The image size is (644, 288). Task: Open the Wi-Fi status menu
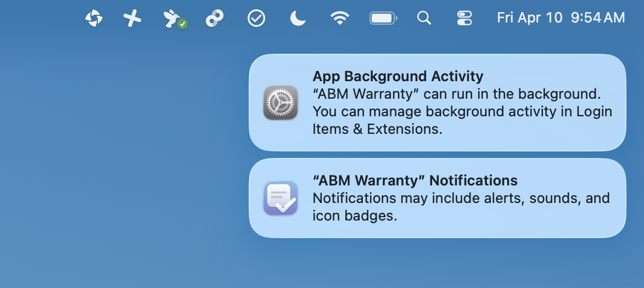coord(340,18)
